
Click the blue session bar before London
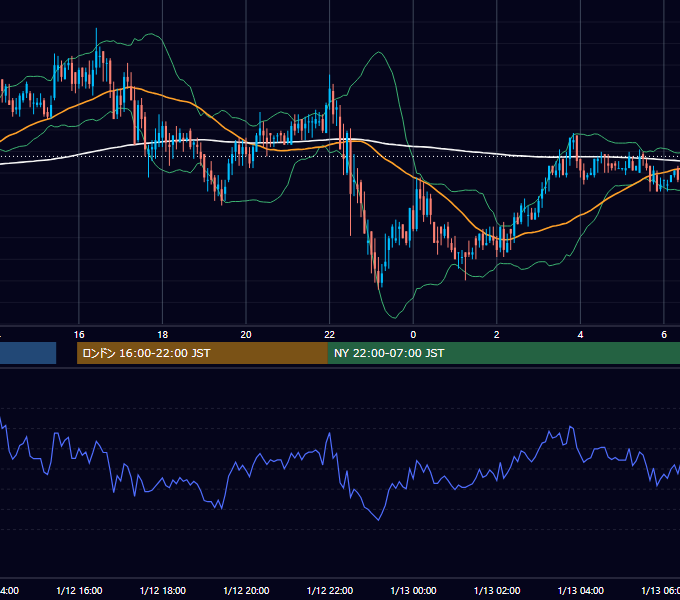28,353
